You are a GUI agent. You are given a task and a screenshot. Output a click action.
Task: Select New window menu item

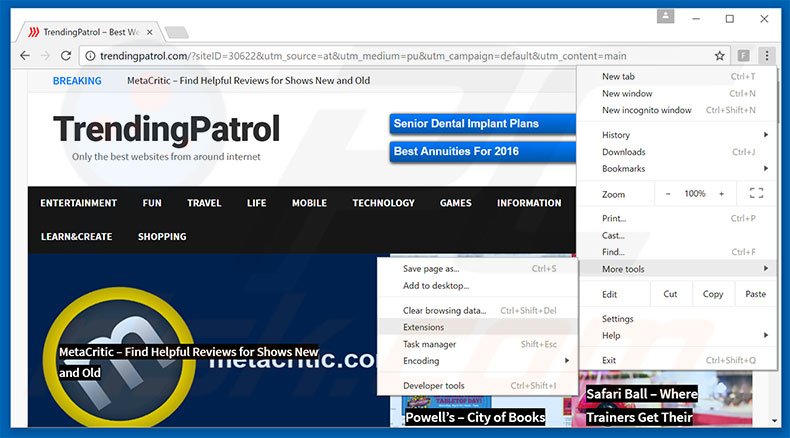click(x=678, y=93)
